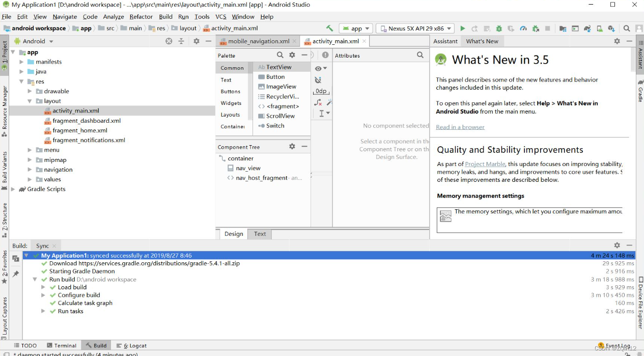Search Attributes with magnifier icon
Screen dimensions: 644x356
click(420, 55)
